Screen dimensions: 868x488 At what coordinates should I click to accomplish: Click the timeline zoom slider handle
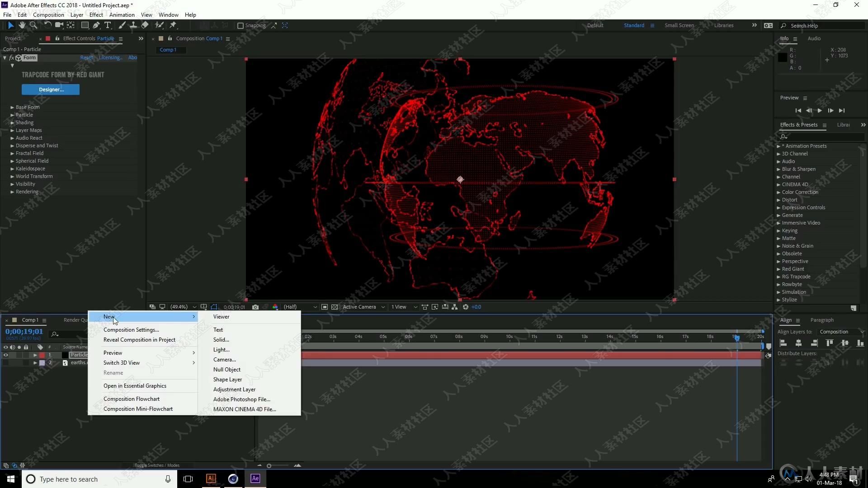(269, 466)
